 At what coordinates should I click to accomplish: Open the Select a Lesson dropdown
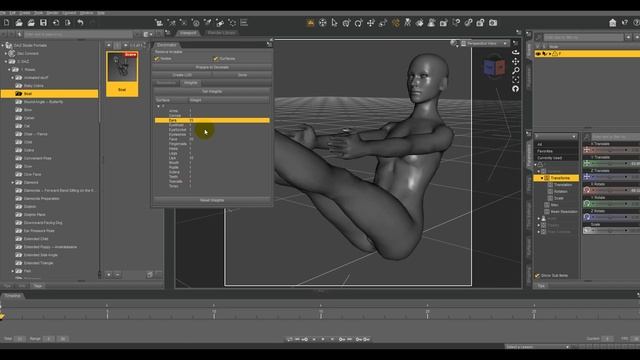coord(537,347)
